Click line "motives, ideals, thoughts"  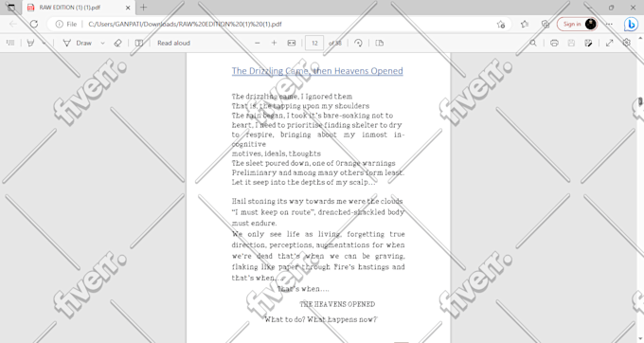click(x=277, y=153)
